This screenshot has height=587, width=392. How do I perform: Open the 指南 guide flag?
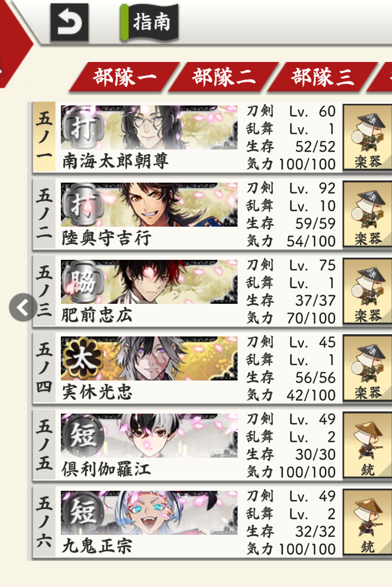[150, 22]
